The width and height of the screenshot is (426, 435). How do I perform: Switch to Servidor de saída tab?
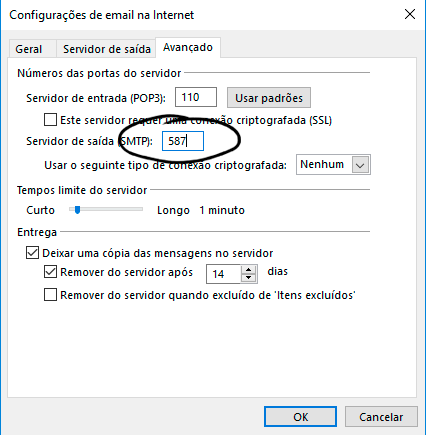(107, 49)
